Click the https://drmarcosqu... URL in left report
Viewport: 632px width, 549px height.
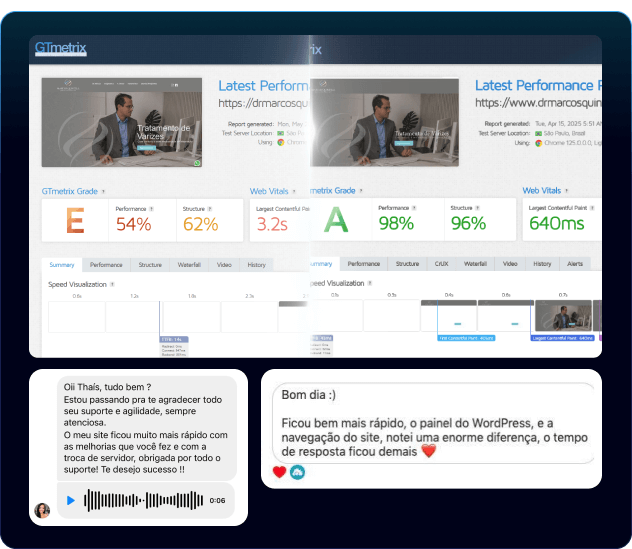(x=263, y=104)
